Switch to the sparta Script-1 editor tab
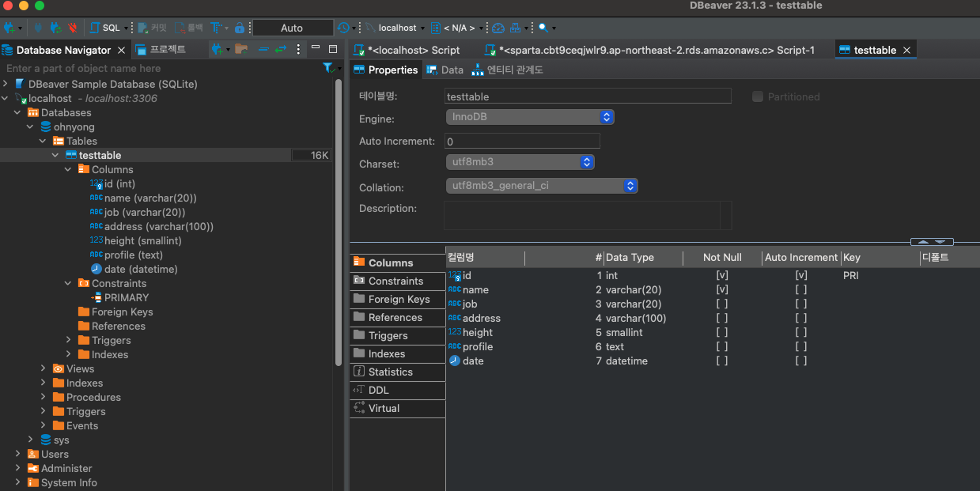 pyautogui.click(x=649, y=50)
